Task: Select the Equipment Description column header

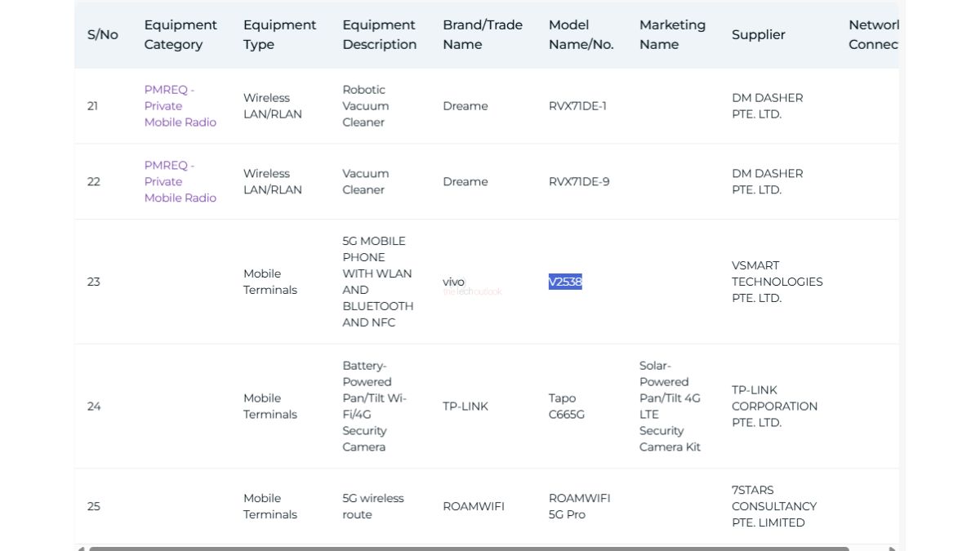Action: (379, 34)
